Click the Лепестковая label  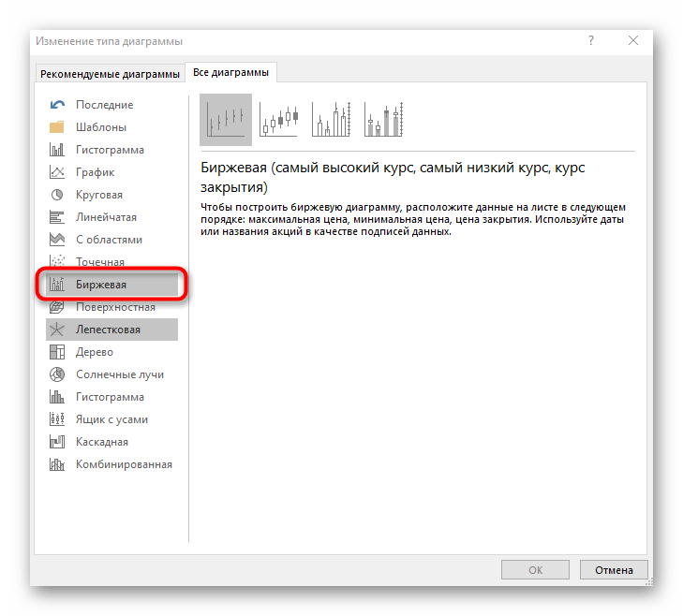(x=108, y=330)
